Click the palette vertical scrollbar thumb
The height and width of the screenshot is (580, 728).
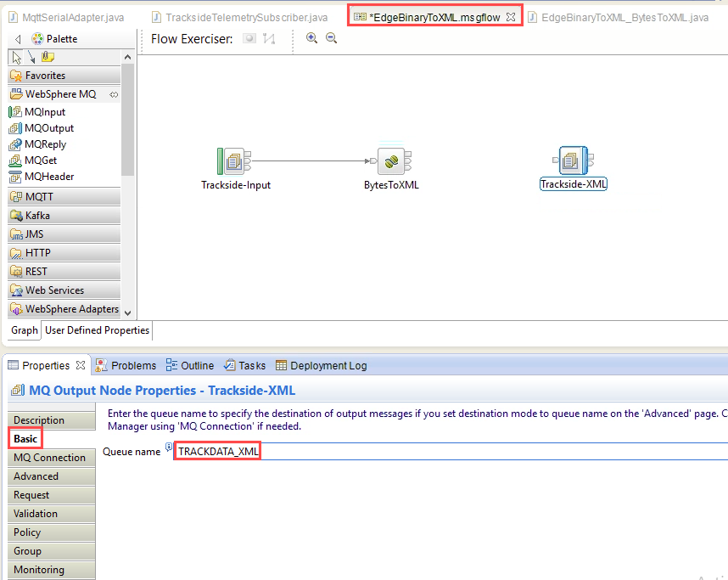point(127,120)
